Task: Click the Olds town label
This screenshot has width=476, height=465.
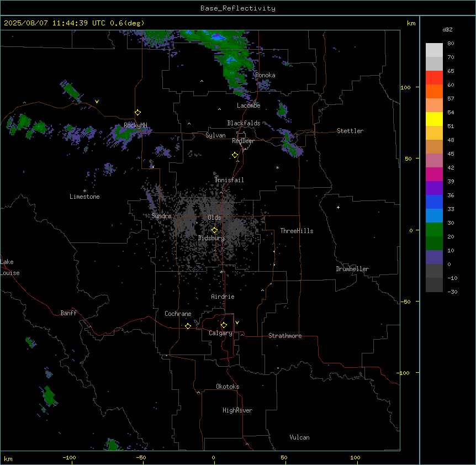Action: click(x=214, y=218)
